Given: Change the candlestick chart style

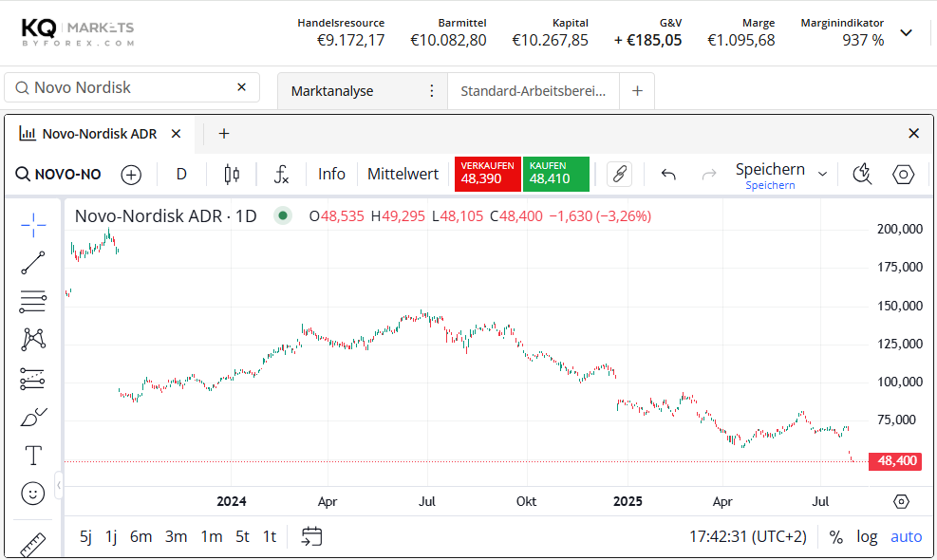Looking at the screenshot, I should point(232,175).
